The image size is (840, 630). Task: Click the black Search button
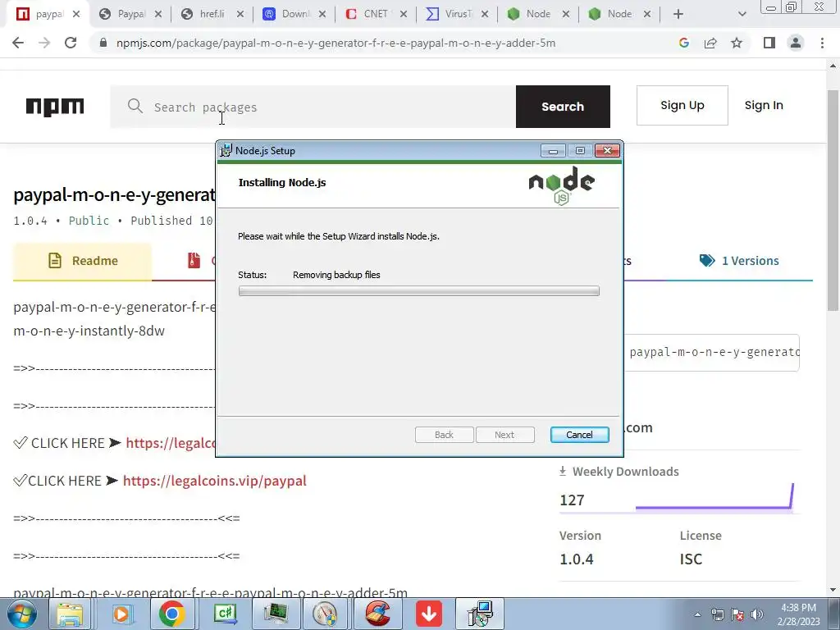point(563,107)
